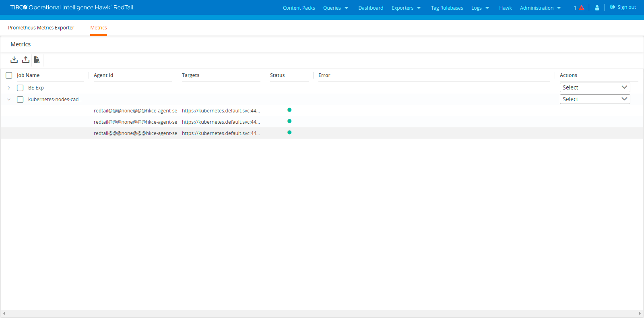Tick the BE-Exp job checkbox
Screen dimensions: 644x318
tap(20, 88)
